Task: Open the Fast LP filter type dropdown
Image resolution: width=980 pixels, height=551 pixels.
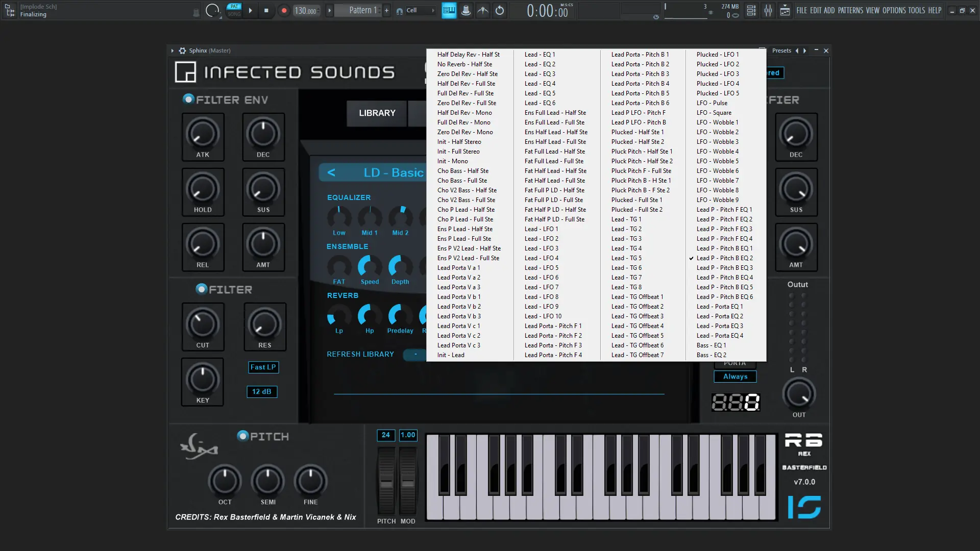Action: (x=263, y=367)
